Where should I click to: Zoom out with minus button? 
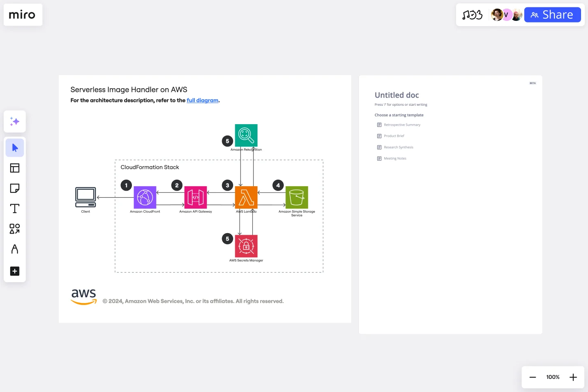pyautogui.click(x=532, y=377)
